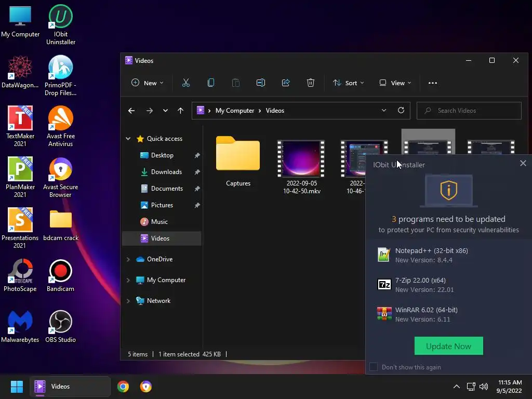Expand the OneDrive tree node

(x=128, y=259)
